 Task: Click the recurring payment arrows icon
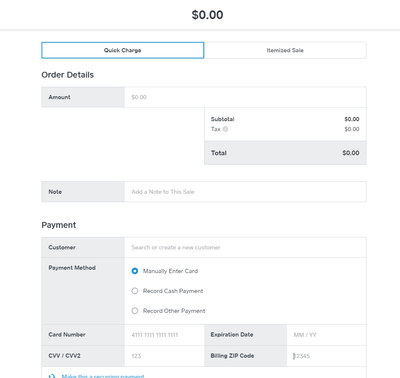pyautogui.click(x=51, y=376)
